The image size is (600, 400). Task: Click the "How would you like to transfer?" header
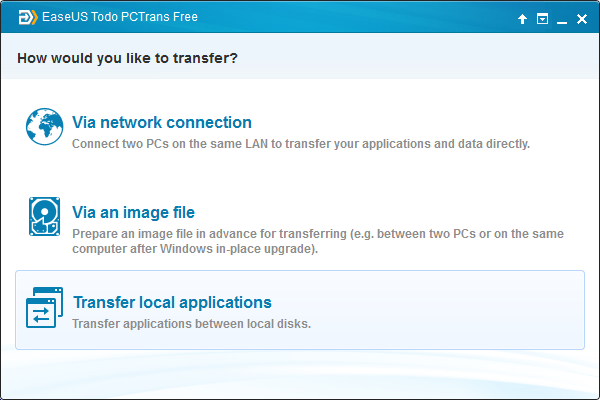127,58
